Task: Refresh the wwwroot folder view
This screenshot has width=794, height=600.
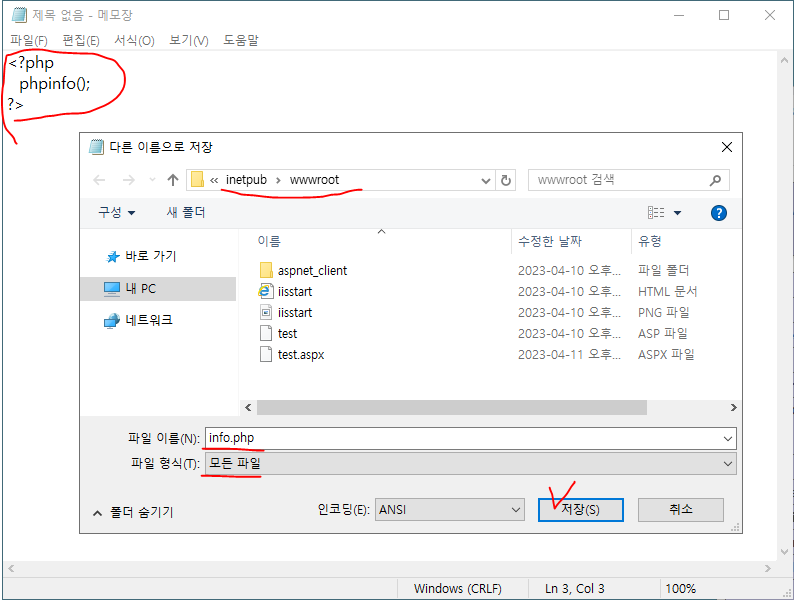Action: point(505,180)
